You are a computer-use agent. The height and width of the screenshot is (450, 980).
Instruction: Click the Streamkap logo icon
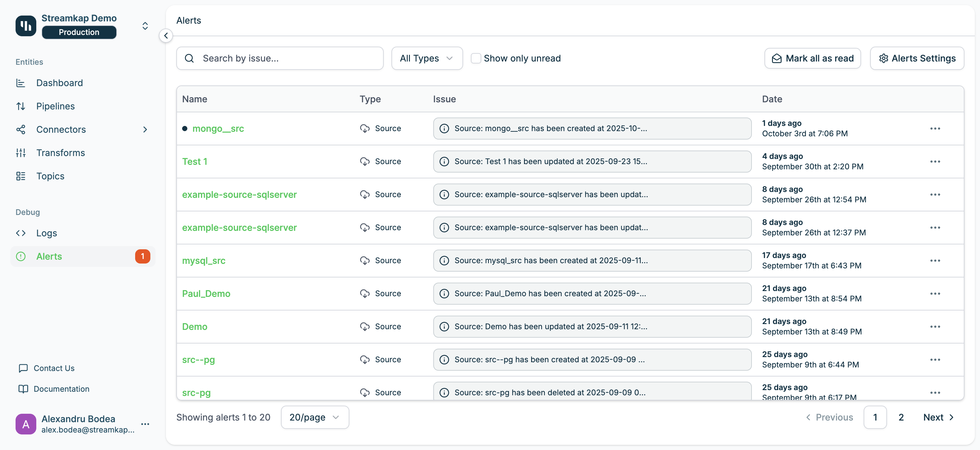(x=26, y=26)
